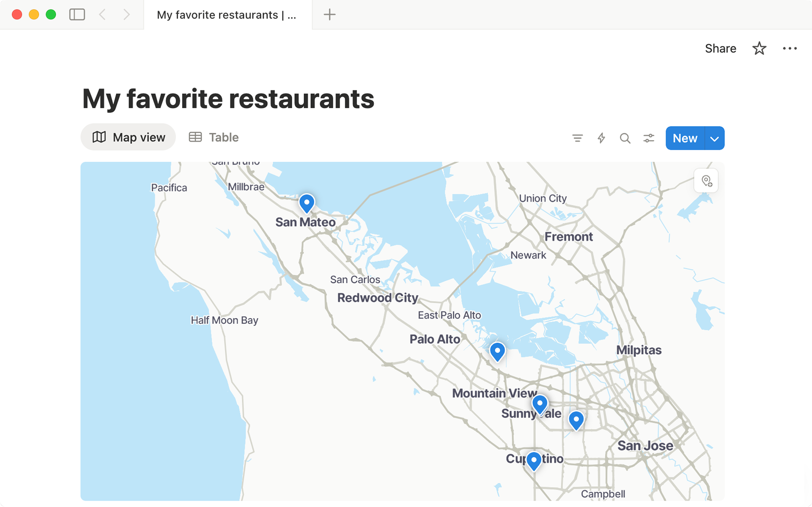Select the pin near Cupertino

(534, 460)
